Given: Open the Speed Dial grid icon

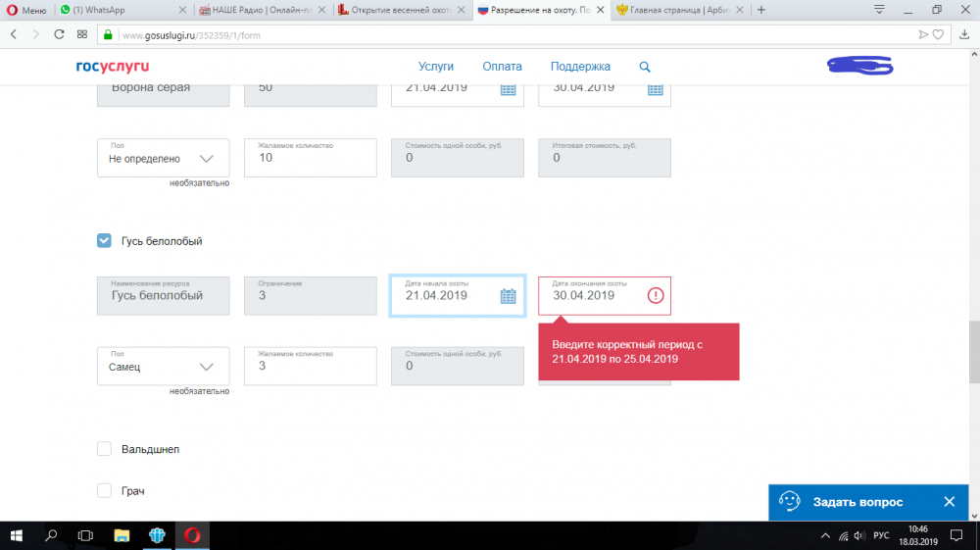Looking at the screenshot, I should [x=82, y=33].
